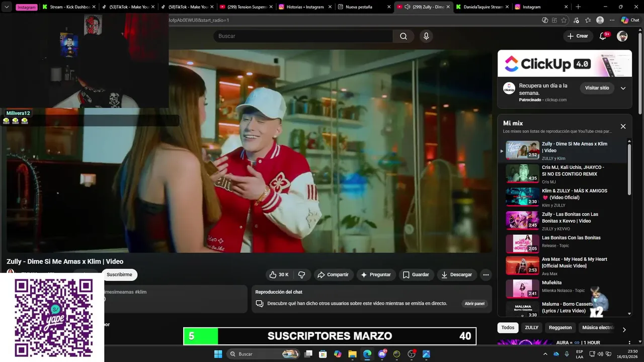The height and width of the screenshot is (362, 644).
Task: Click the Descargar button
Action: (457, 275)
